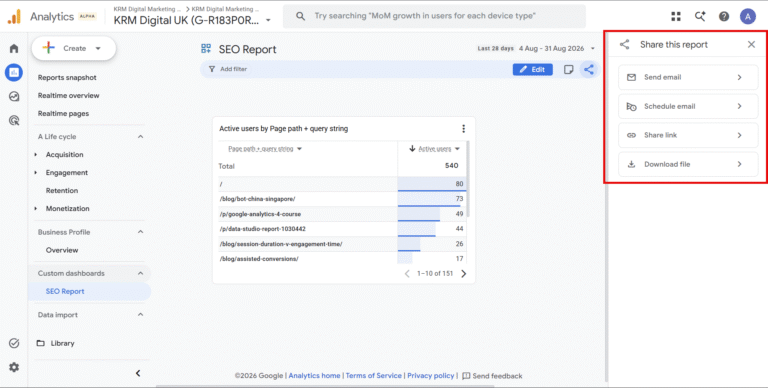Open the Create dropdown button
The image size is (768, 388).
73,48
